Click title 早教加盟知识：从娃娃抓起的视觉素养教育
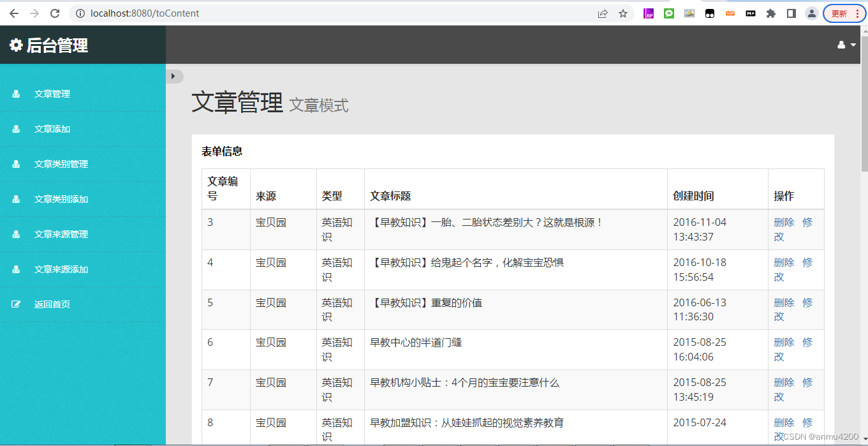Viewport: 868px width, 446px height. click(467, 422)
